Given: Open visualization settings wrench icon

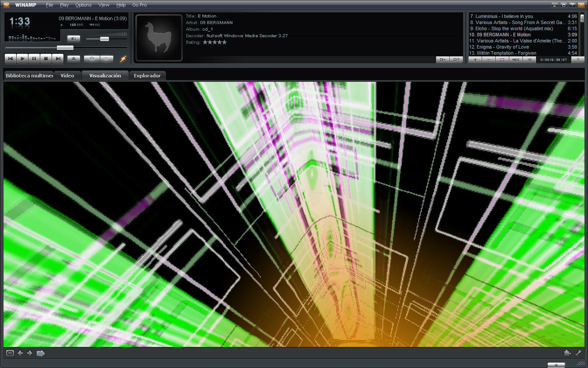Looking at the screenshot, I should 578,353.
